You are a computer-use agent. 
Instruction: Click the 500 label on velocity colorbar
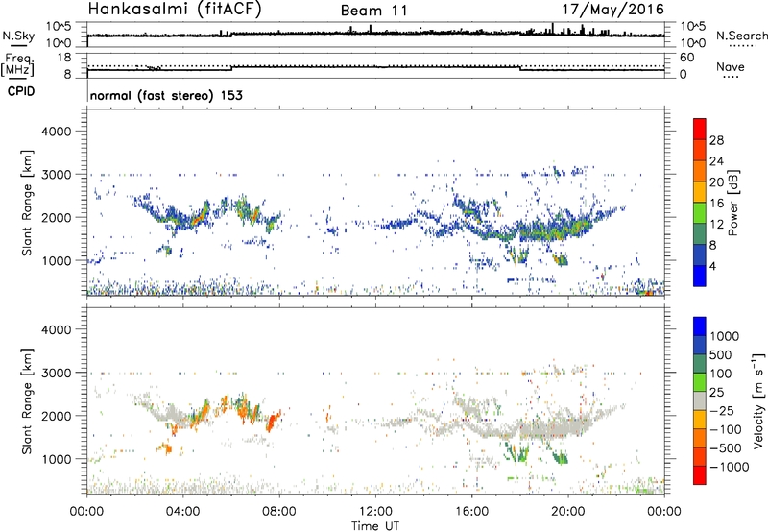[721, 354]
